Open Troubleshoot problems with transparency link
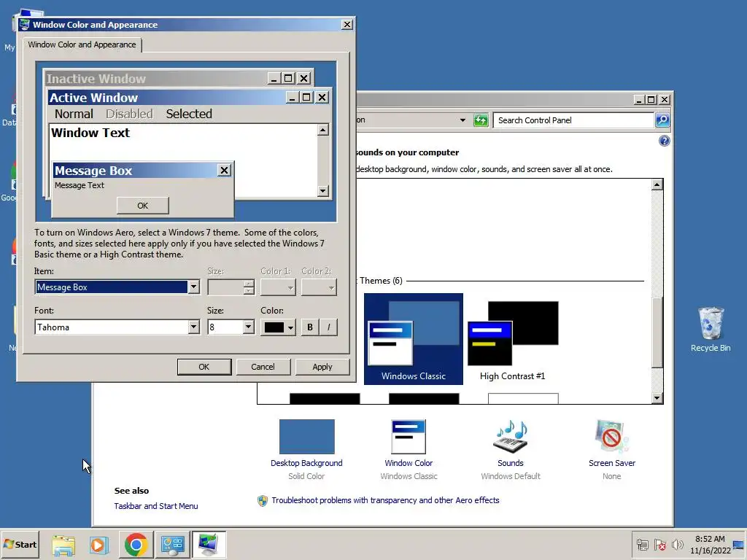Image resolution: width=747 pixels, height=560 pixels. tap(385, 500)
